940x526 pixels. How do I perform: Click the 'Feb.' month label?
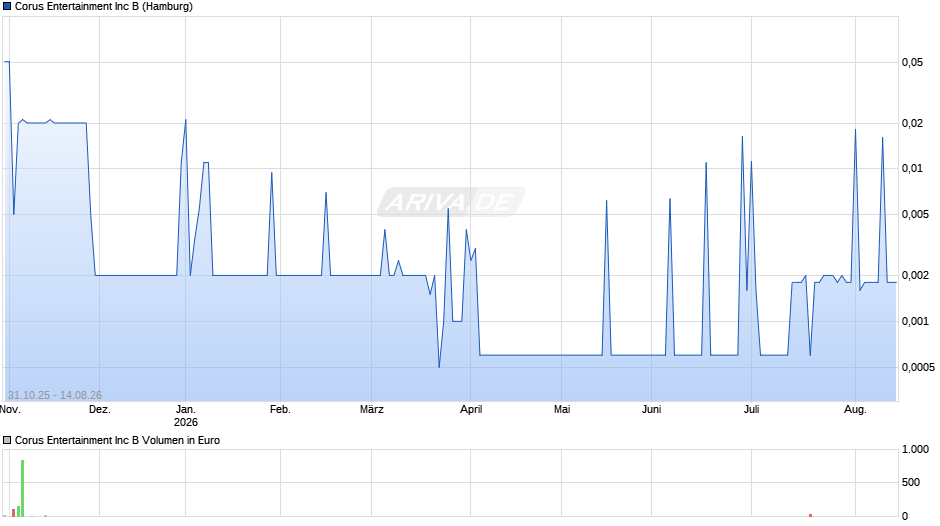280,410
